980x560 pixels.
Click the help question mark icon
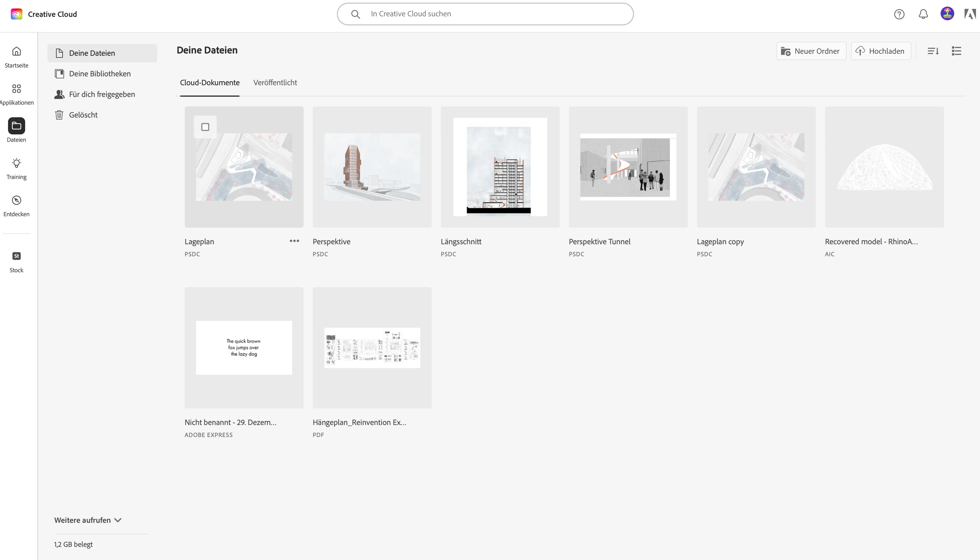tap(899, 14)
